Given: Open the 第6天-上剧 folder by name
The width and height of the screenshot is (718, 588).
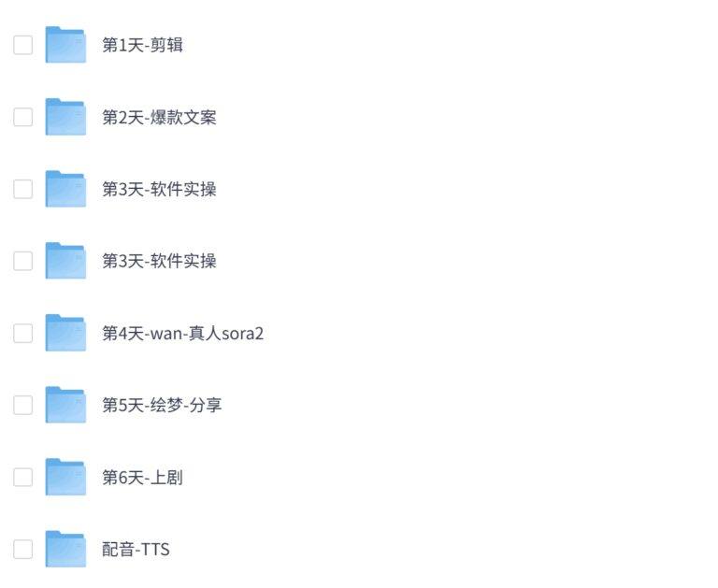Looking at the screenshot, I should coord(142,477).
